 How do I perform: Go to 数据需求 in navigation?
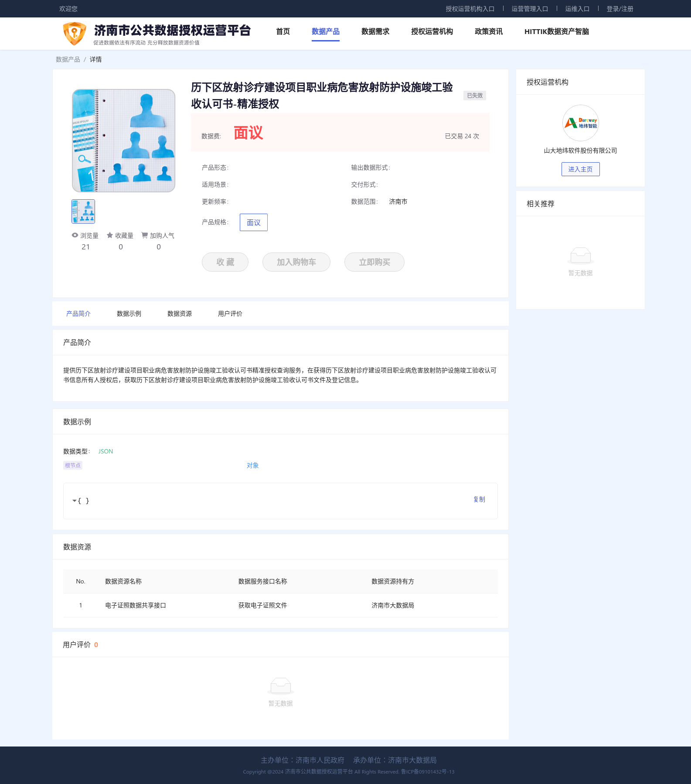point(375,31)
